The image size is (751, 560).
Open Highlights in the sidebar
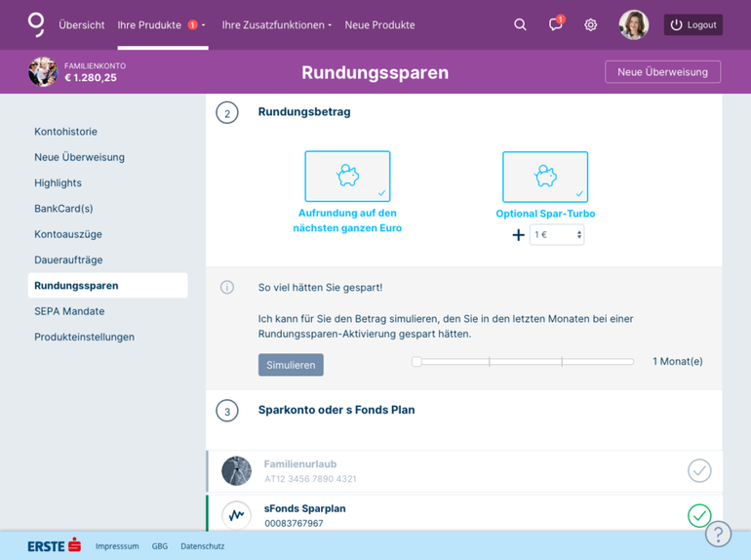tap(58, 183)
